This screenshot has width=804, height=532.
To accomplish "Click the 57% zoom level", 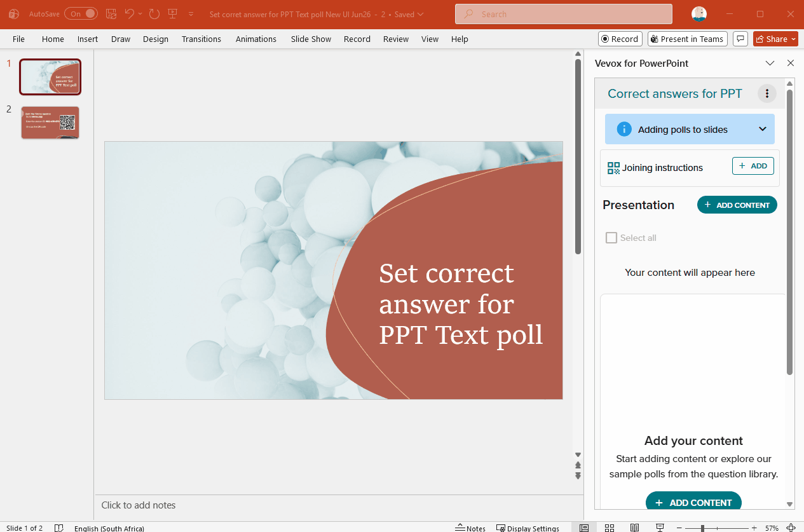I will 772,528.
